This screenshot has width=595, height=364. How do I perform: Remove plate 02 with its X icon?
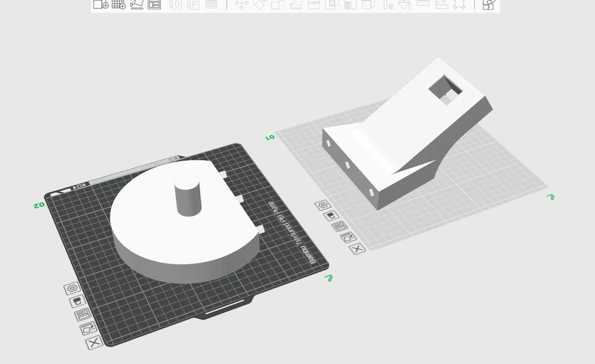click(94, 342)
